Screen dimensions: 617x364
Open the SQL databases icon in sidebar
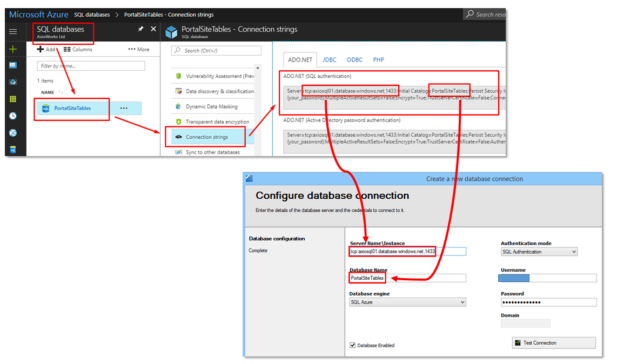click(x=13, y=150)
